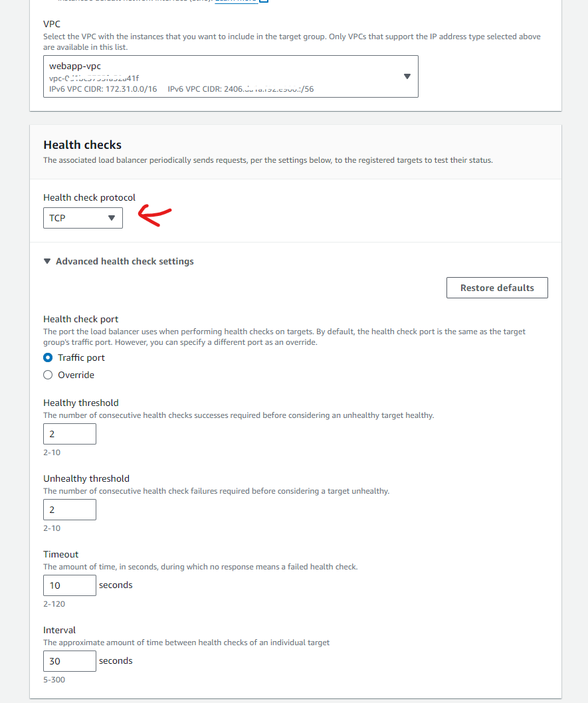
Task: Click the seconds unit beside Timeout field
Action: [116, 585]
